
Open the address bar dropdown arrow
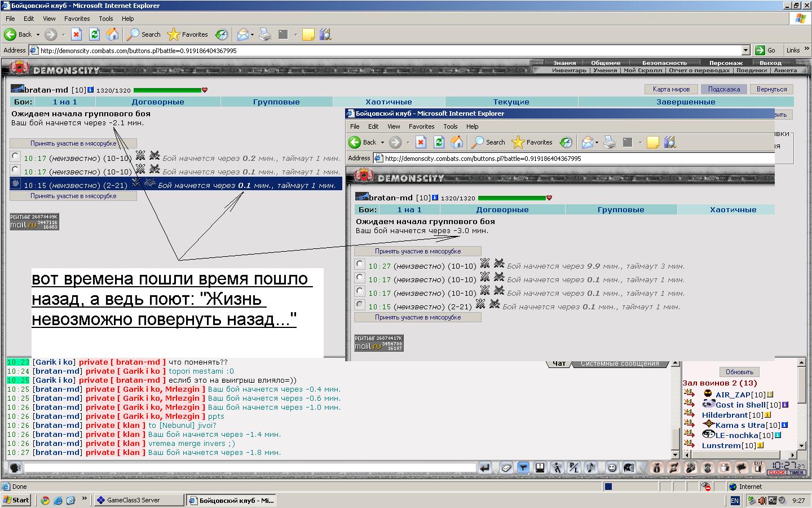point(745,50)
